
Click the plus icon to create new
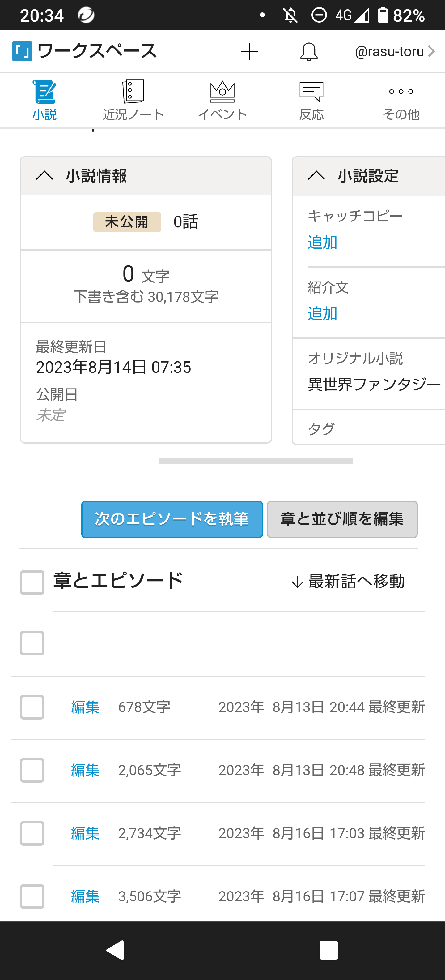click(250, 51)
